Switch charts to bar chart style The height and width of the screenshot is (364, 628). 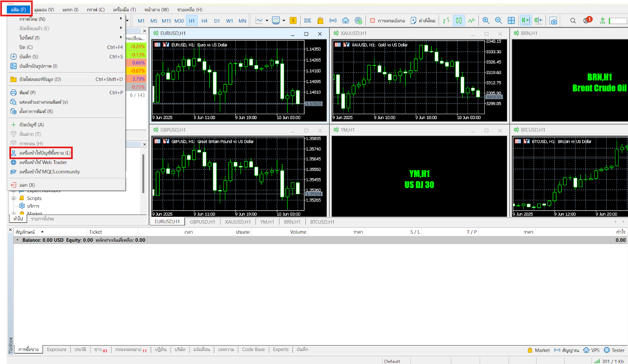446,21
